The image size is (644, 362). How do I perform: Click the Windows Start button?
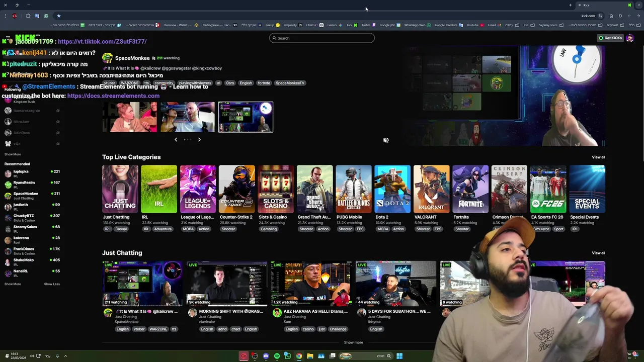[399, 356]
